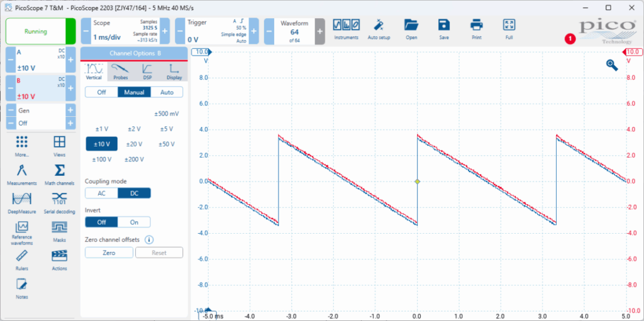This screenshot has height=321, width=644.
Task: Click the red channel B axis marker
Action: pyautogui.click(x=631, y=52)
